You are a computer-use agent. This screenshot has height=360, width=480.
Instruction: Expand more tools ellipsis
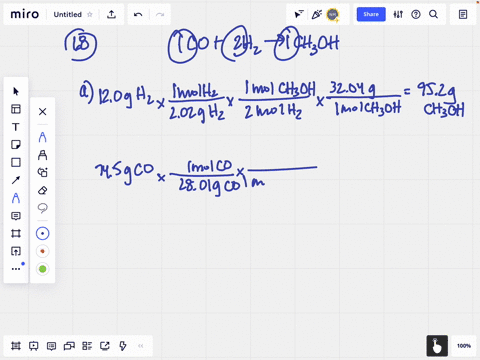pyautogui.click(x=16, y=269)
